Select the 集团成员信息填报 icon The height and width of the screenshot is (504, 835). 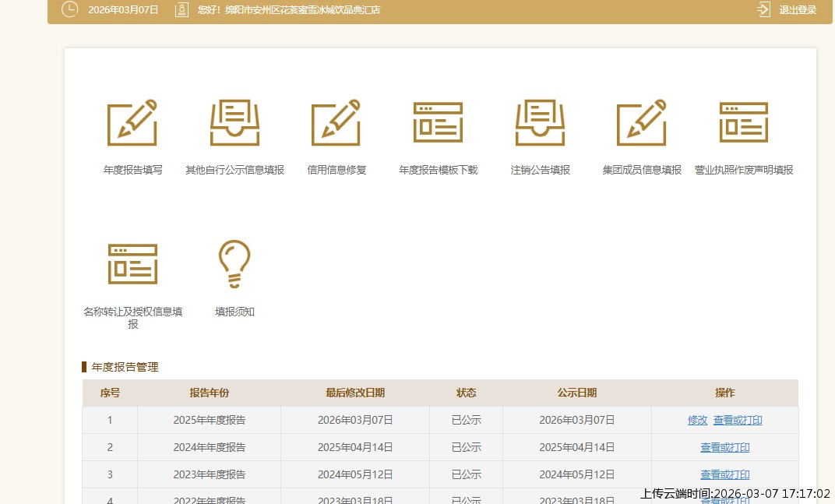(x=641, y=123)
